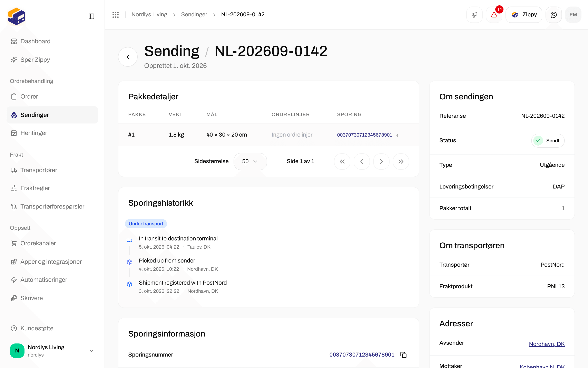The height and width of the screenshot is (368, 588).
Task: Click the PostNord Transportør value
Action: [x=552, y=265]
